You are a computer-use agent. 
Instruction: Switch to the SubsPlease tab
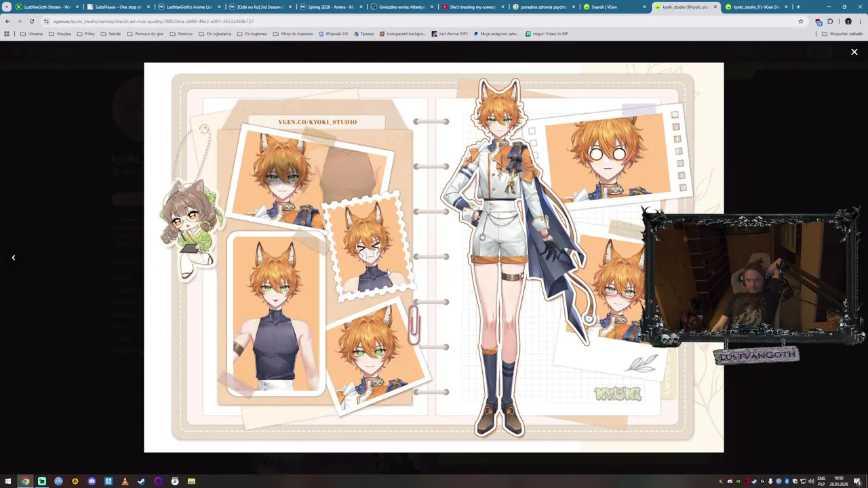[x=119, y=7]
